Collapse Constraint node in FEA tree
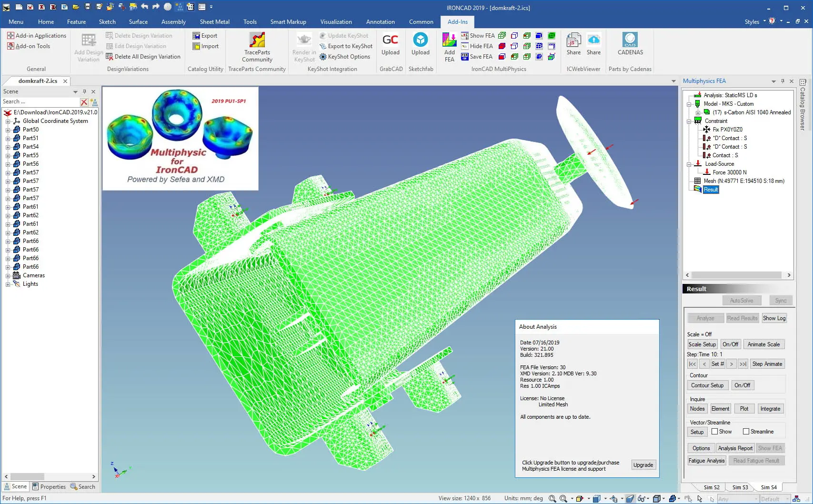 [689, 121]
